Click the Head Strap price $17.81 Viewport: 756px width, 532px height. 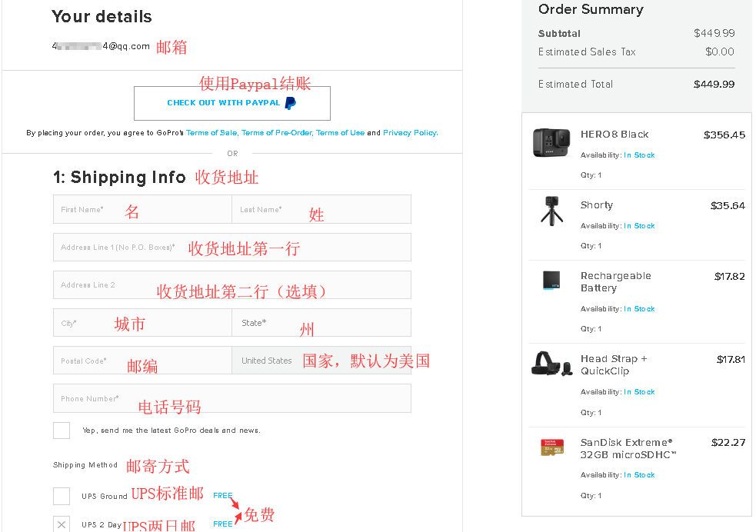coord(731,360)
